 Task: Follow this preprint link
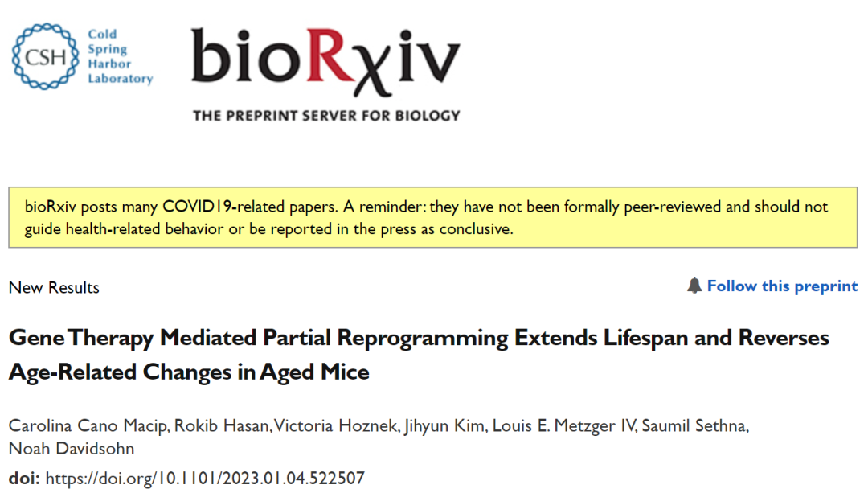click(x=782, y=286)
